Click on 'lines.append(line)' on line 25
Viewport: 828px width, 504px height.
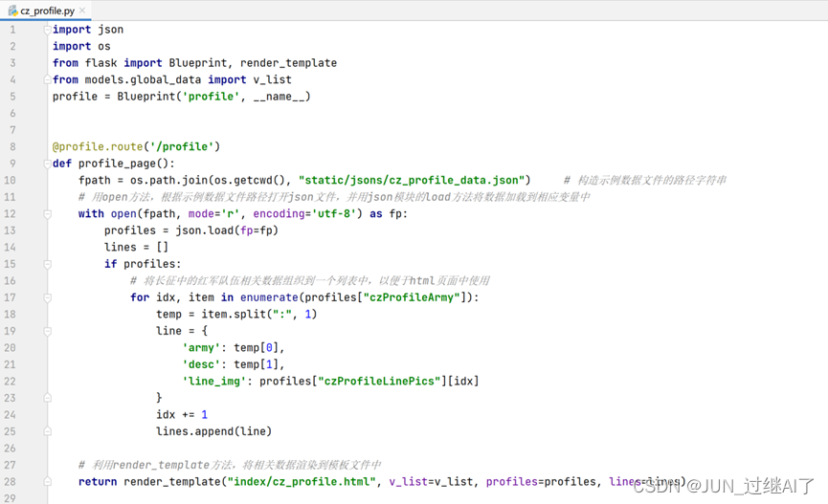coord(213,431)
